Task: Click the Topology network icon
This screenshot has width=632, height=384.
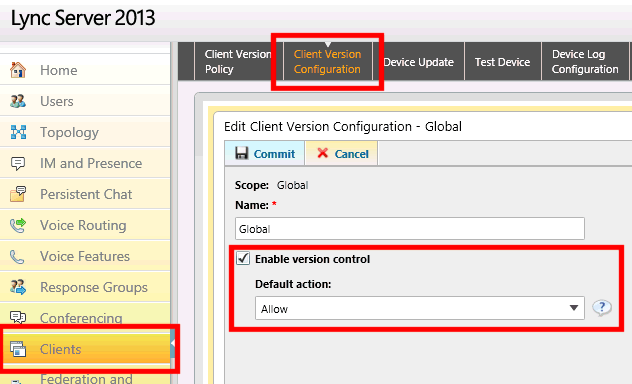Action: click(18, 132)
